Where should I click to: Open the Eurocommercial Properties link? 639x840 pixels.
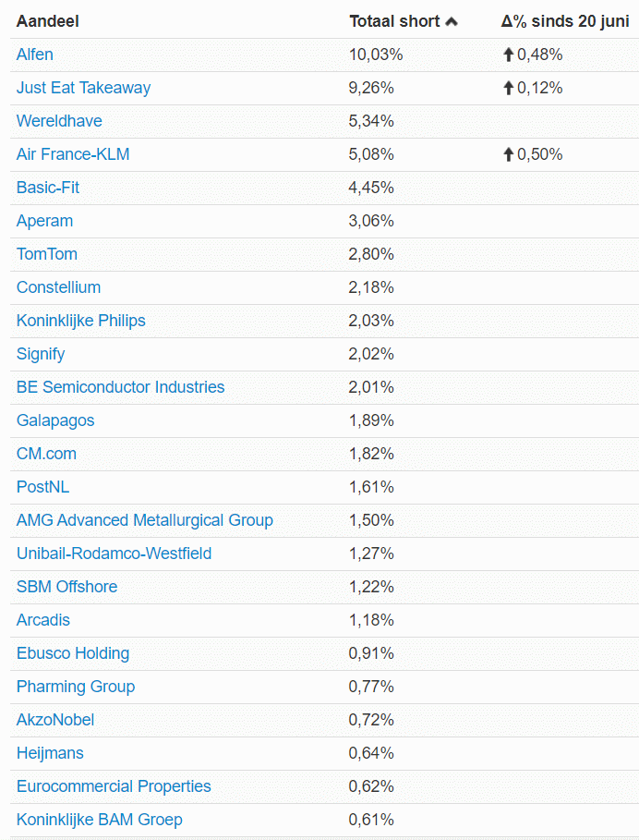coord(114,786)
